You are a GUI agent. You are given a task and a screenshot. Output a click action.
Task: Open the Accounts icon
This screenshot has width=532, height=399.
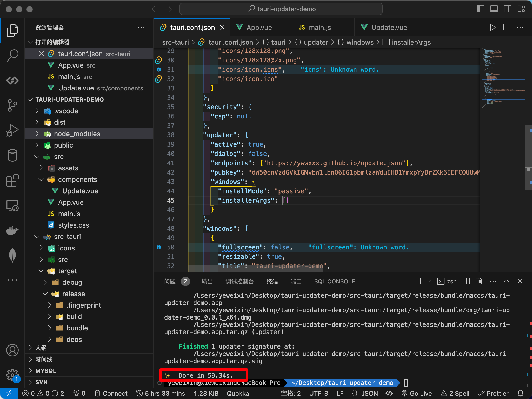12,350
